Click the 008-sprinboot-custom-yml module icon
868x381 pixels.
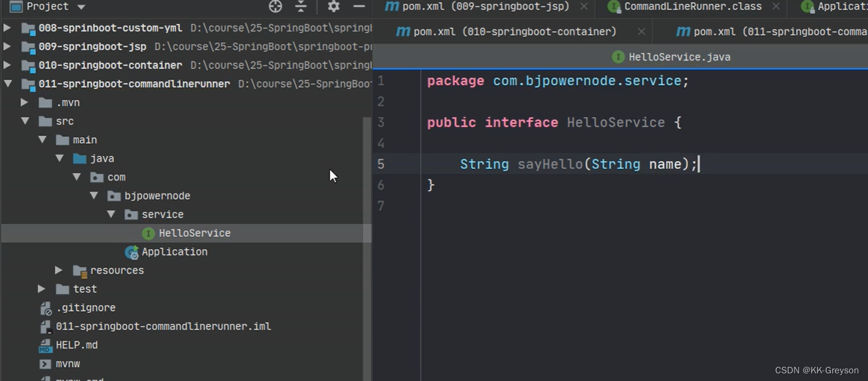pos(28,28)
